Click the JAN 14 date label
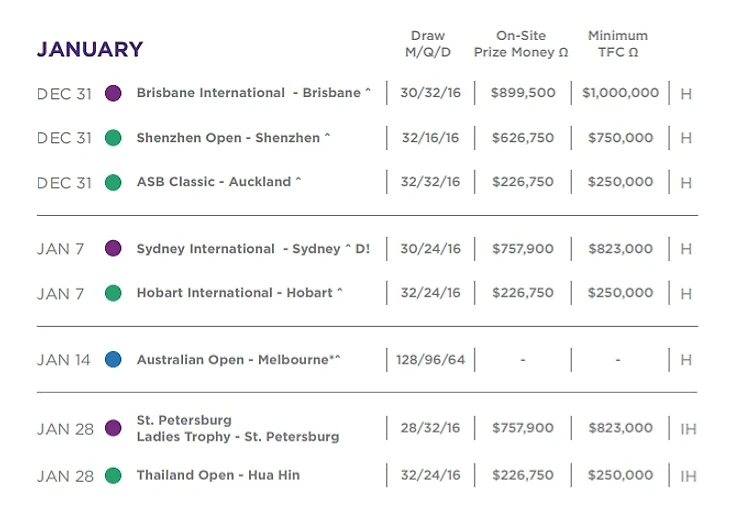This screenshot has height=517, width=730. 63,360
